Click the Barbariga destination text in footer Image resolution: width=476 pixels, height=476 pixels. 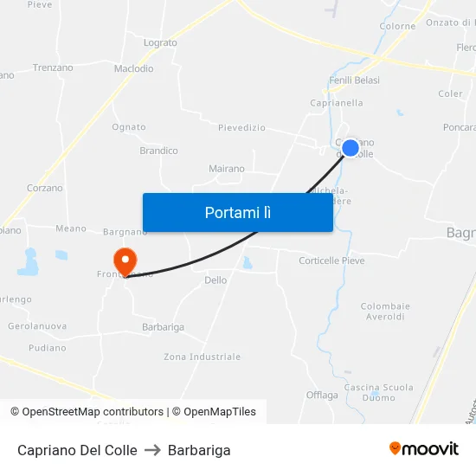point(199,450)
